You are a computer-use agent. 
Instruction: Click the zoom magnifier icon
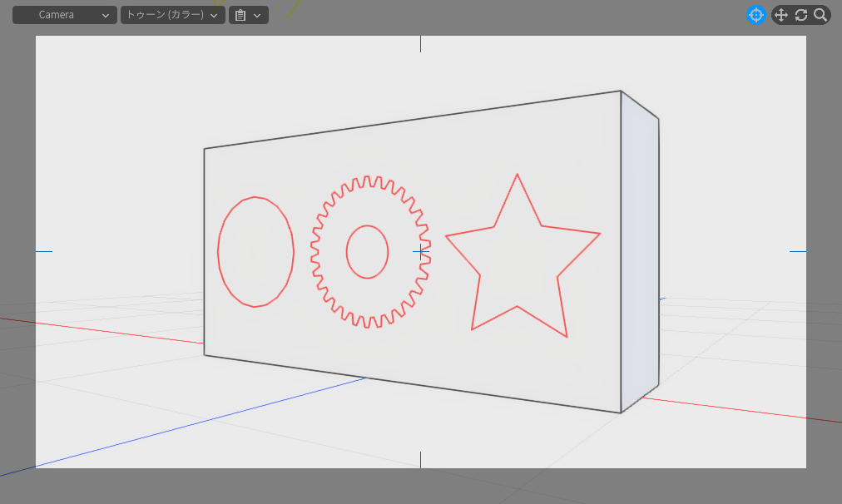point(820,15)
